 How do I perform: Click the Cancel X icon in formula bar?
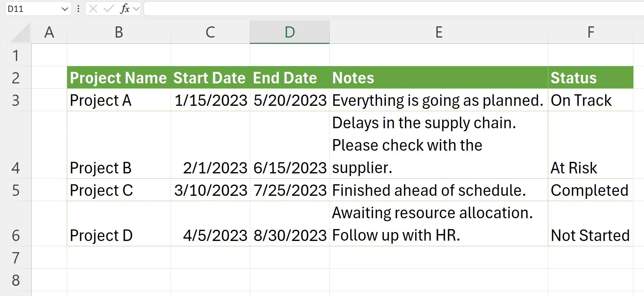coord(93,9)
